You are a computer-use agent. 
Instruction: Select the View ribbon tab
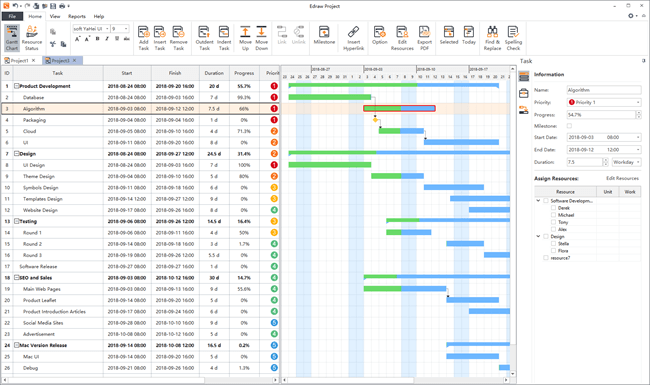(x=55, y=16)
